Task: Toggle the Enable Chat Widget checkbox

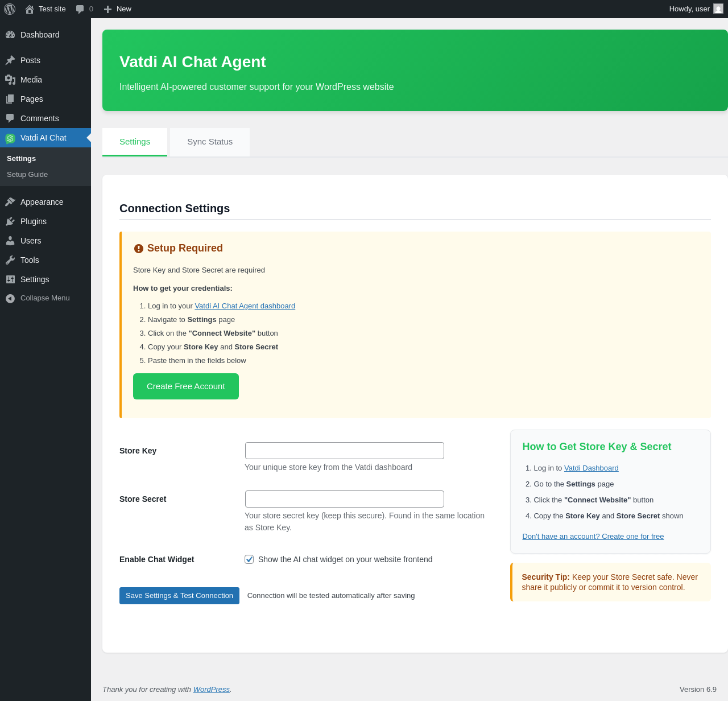Action: coord(249,559)
